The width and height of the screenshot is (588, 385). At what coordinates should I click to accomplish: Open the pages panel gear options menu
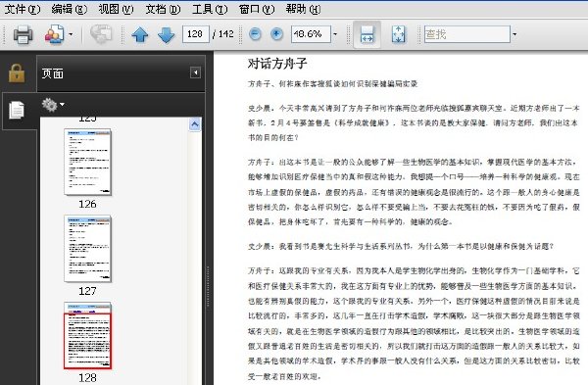tap(53, 105)
